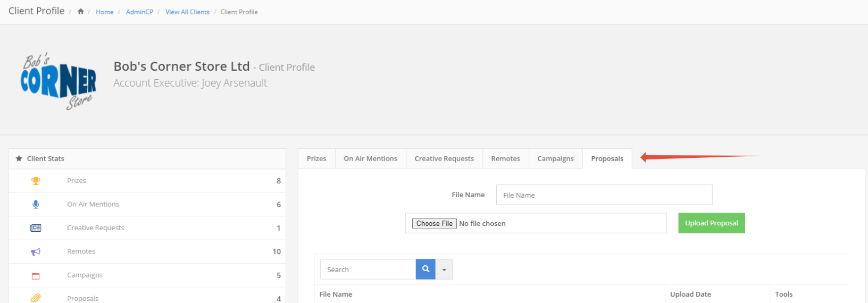
Task: Open the Campaigns tab
Action: (x=555, y=158)
